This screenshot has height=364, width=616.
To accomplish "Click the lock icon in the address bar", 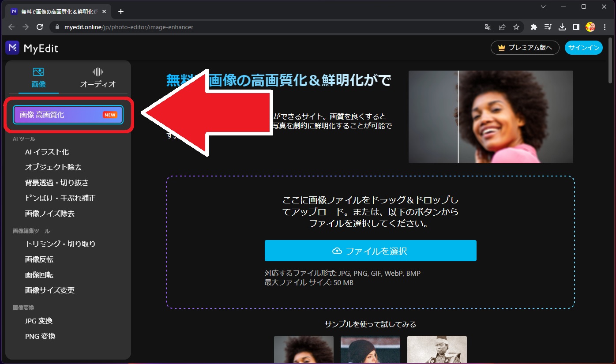I will pyautogui.click(x=57, y=27).
